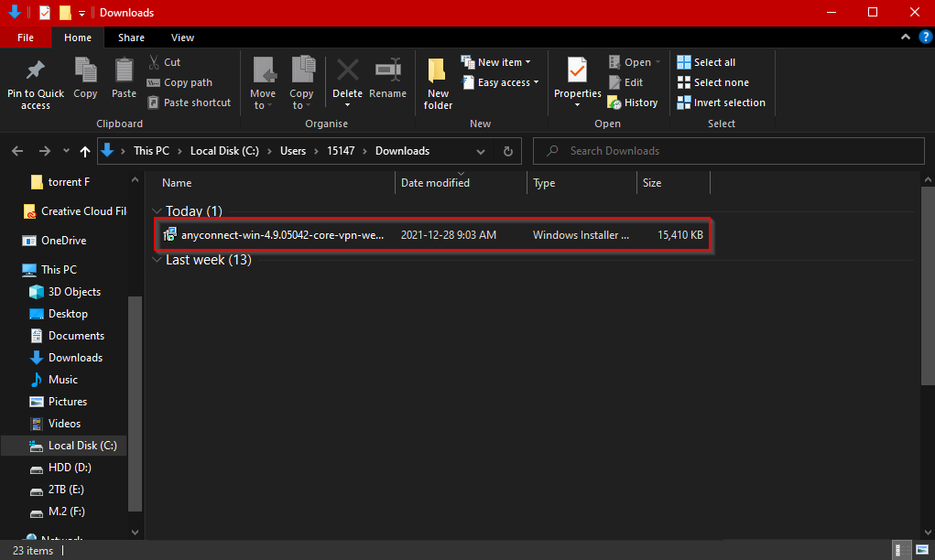The height and width of the screenshot is (560, 935).
Task: Open Desktop in navigation pane
Action: [x=59, y=313]
